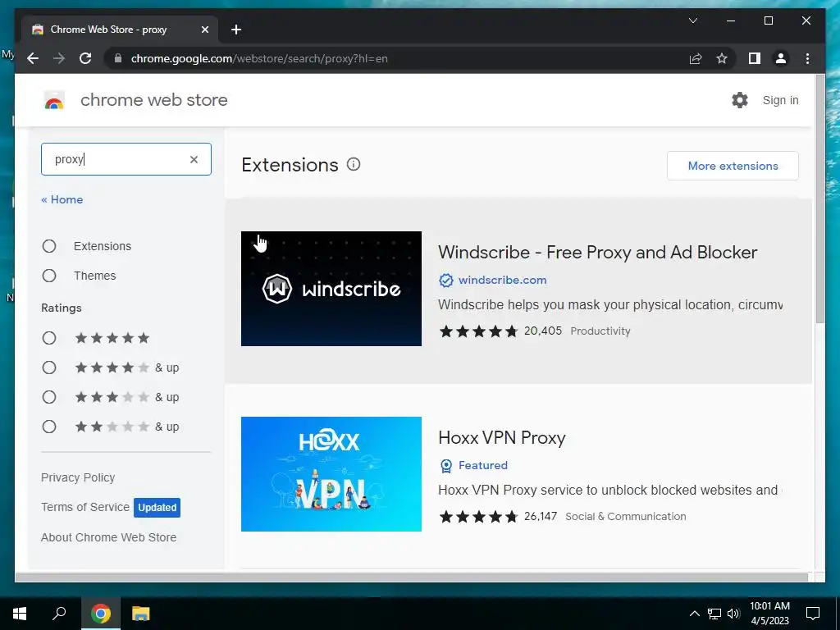The height and width of the screenshot is (630, 840).
Task: Clear the proxy search text
Action: [194, 159]
